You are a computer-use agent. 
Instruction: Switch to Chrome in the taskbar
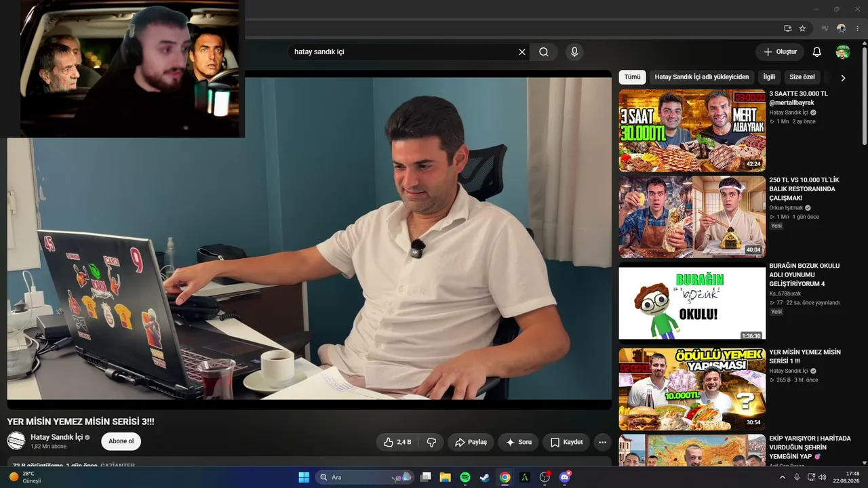(x=505, y=477)
